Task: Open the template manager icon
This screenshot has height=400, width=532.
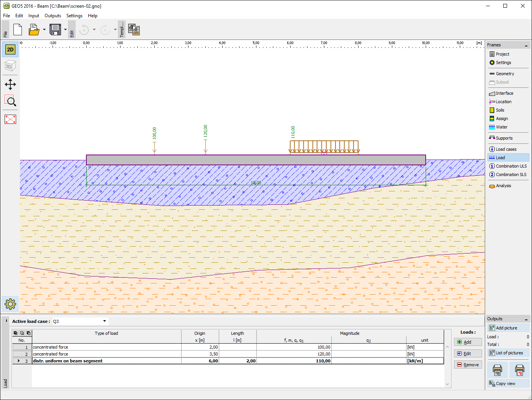Action: click(134, 30)
